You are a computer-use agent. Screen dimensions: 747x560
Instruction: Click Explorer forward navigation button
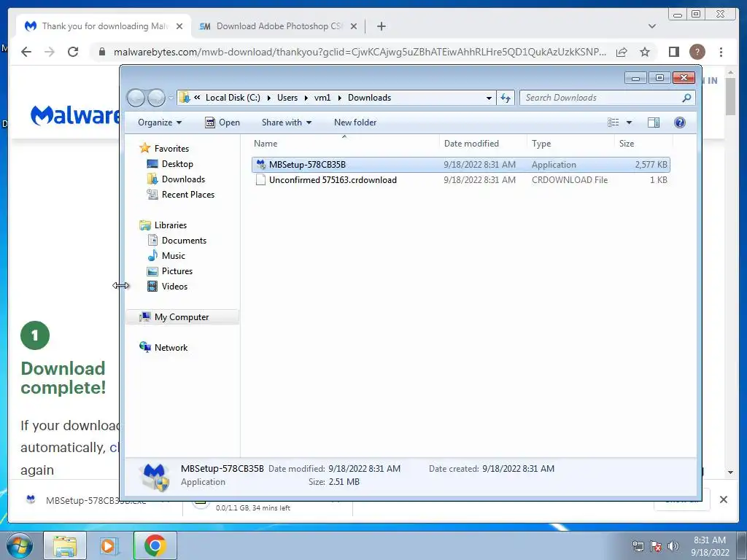(156, 98)
